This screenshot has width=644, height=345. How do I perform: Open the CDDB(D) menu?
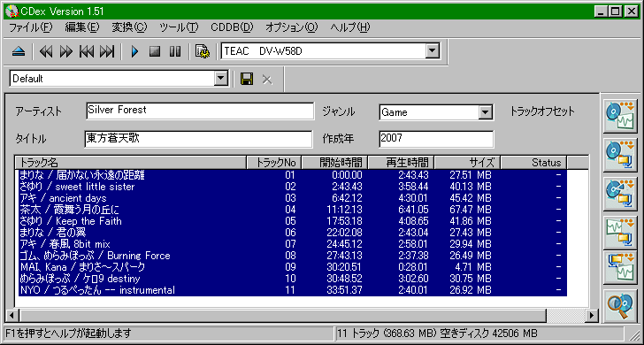click(232, 27)
